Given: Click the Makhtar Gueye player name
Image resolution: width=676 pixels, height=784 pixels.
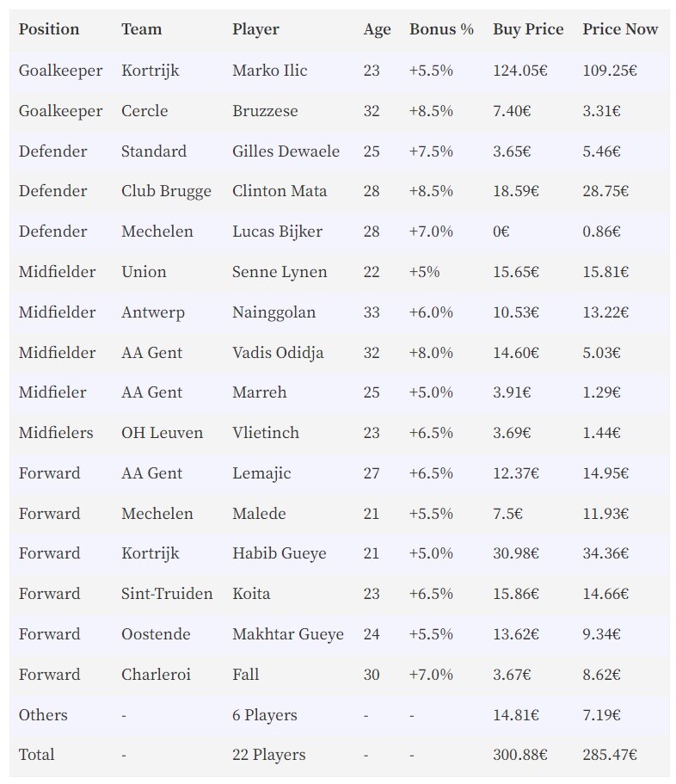Looking at the screenshot, I should pyautogui.click(x=288, y=634).
